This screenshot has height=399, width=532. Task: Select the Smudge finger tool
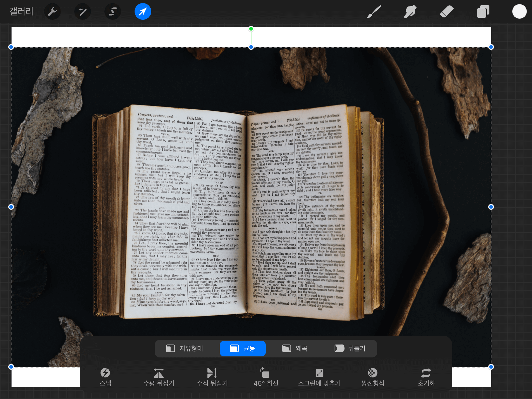tap(410, 12)
